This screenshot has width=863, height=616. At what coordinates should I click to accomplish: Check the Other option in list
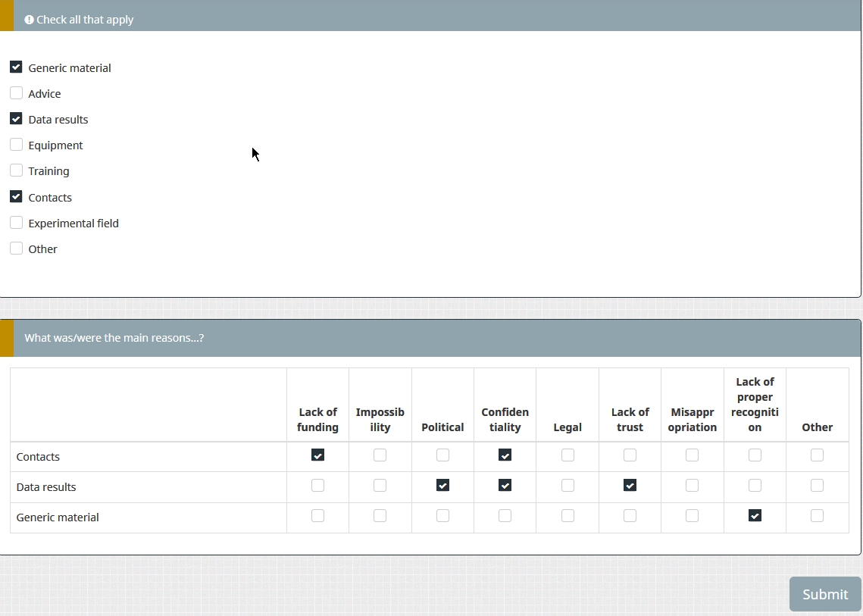tap(16, 249)
